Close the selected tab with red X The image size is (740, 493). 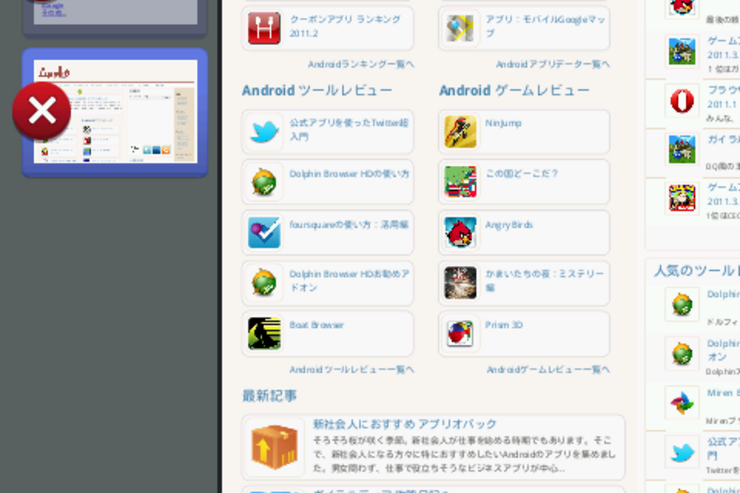point(42,111)
